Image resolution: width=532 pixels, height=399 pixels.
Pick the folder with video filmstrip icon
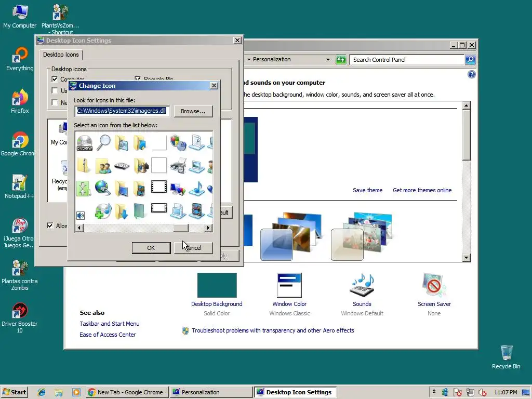139,189
